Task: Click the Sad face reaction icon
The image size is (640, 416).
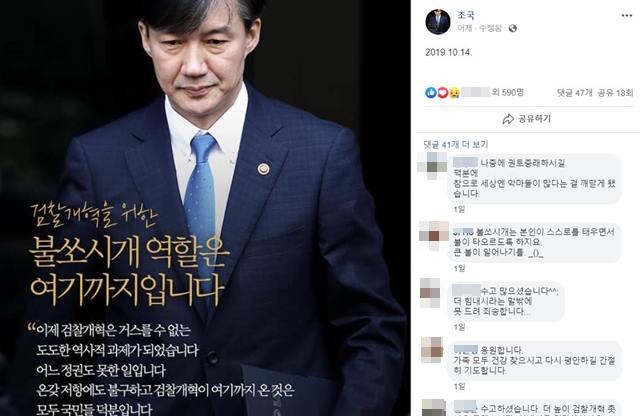Action: (x=454, y=93)
